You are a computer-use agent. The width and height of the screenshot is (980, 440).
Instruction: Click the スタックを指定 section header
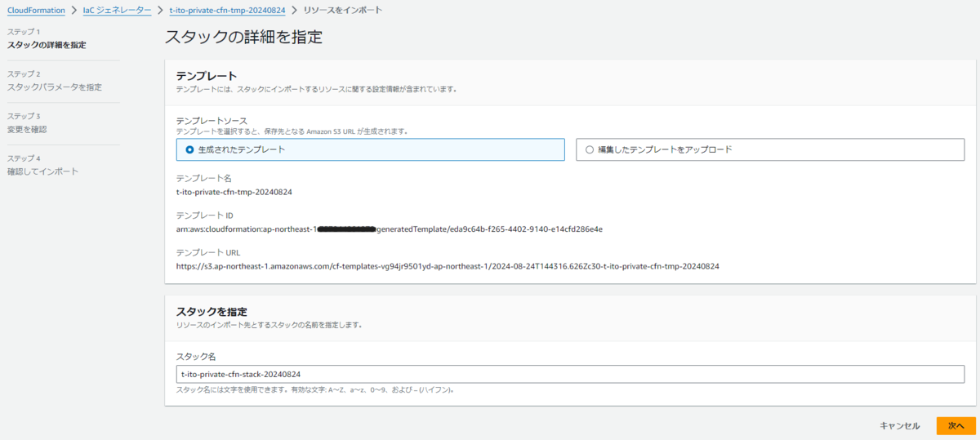212,311
